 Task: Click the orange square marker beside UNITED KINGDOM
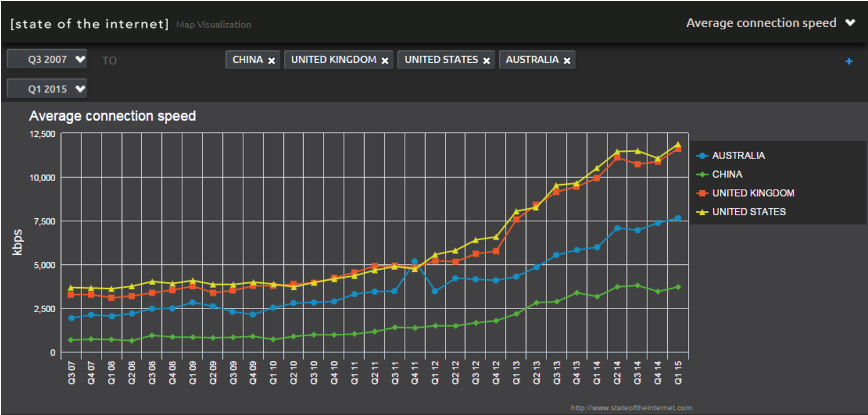[702, 193]
